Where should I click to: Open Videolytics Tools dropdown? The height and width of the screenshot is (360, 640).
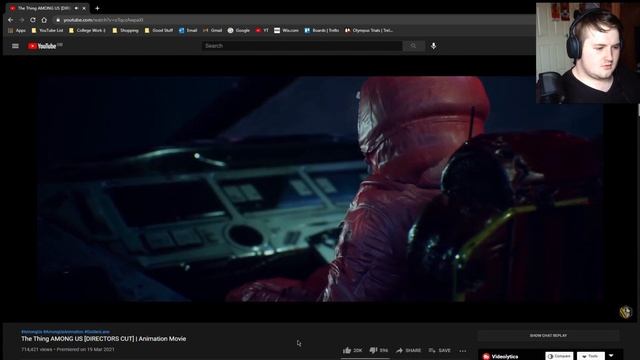[591, 356]
